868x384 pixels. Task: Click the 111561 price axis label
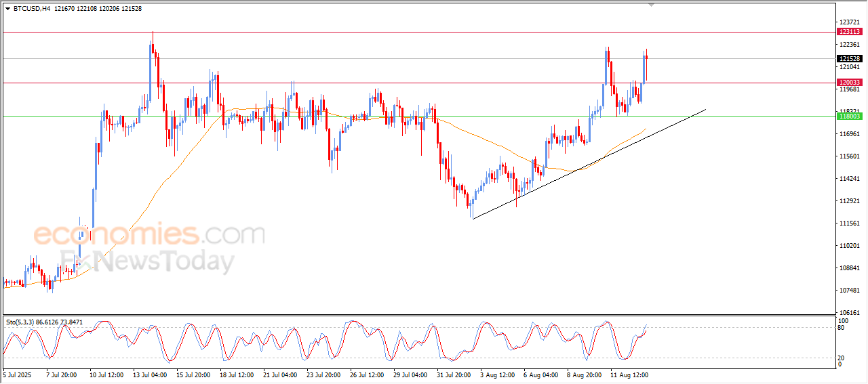849,223
